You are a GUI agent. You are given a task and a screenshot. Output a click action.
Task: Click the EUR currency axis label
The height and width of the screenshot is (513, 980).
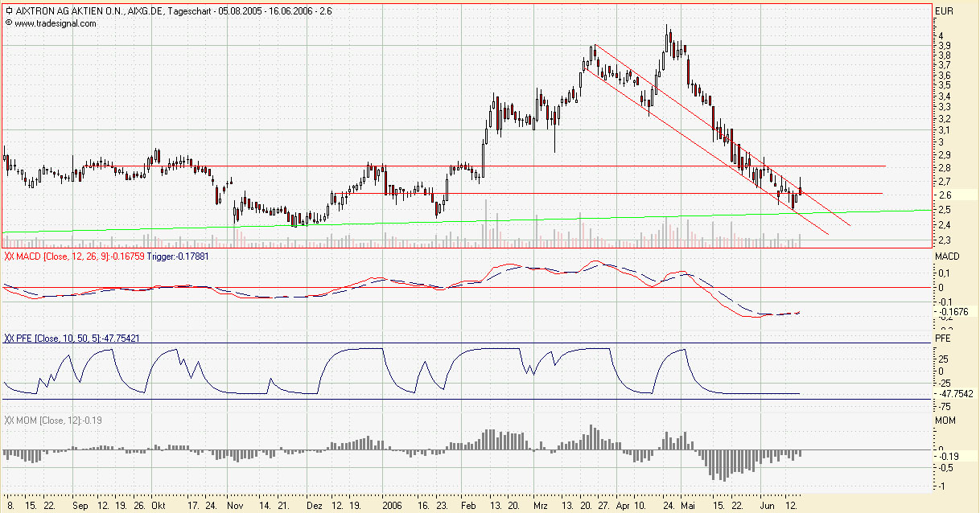point(945,10)
